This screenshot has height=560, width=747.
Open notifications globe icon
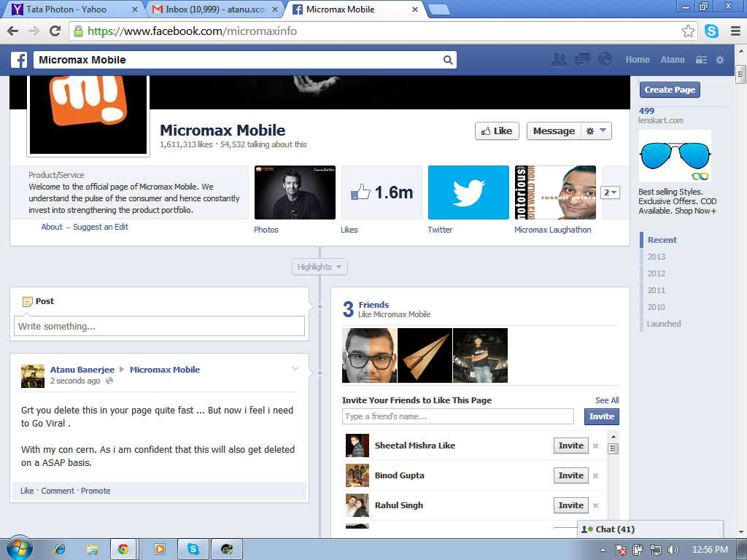tap(605, 60)
